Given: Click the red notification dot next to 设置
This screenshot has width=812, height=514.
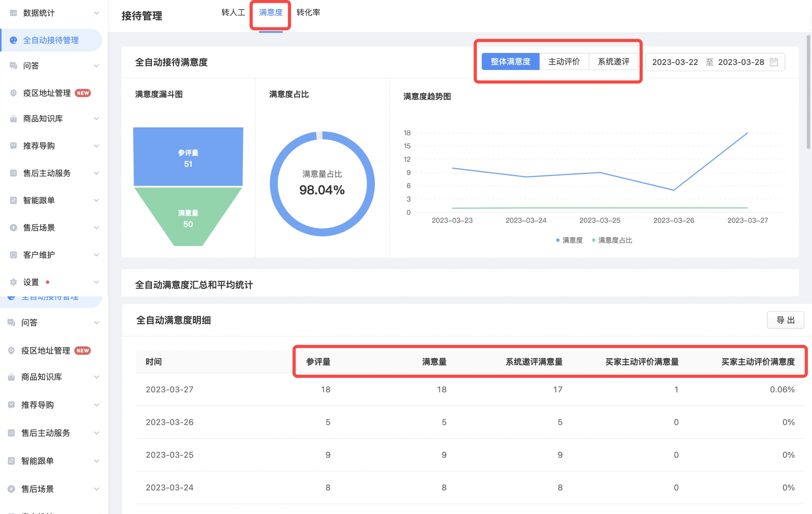Looking at the screenshot, I should pos(48,282).
